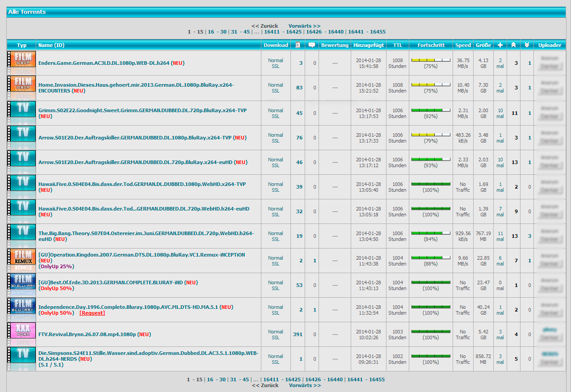Go to top Vorwärts >> link

304,26
